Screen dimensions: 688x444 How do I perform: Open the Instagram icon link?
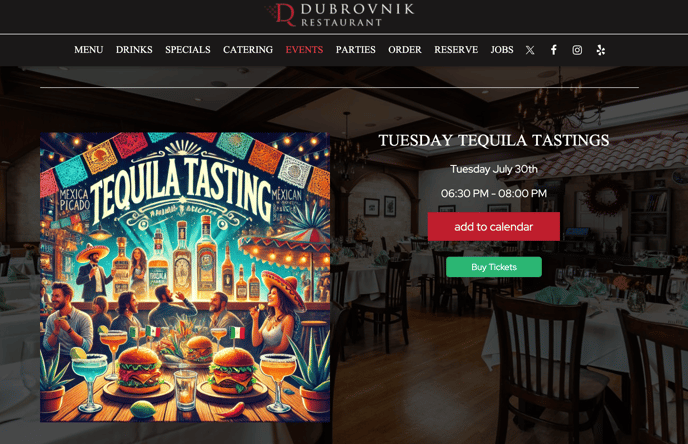577,50
